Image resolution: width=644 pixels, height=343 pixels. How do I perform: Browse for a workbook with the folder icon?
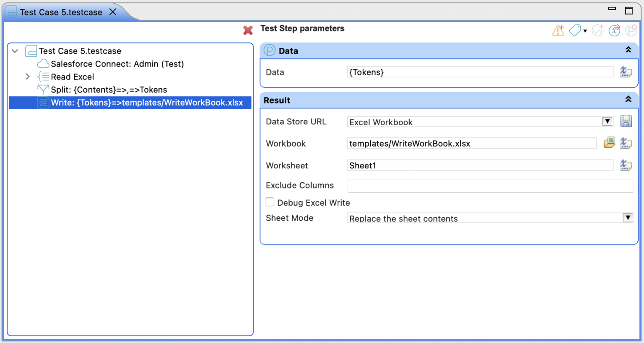tap(609, 143)
